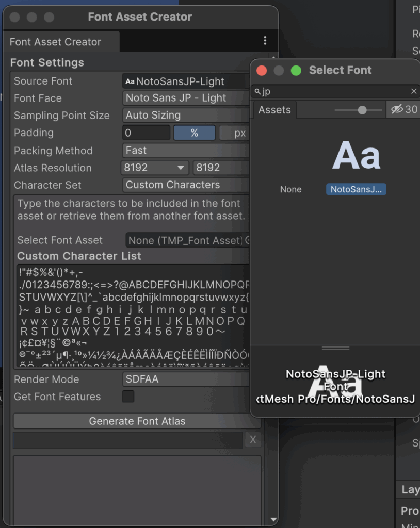The width and height of the screenshot is (420, 528).
Task: Click the Font Asset Creator scroll-down arrow
Action: pos(273,520)
